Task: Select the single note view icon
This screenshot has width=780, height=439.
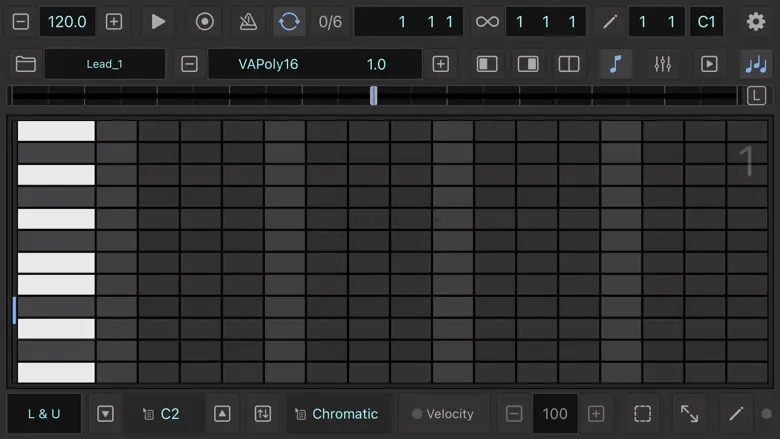Action: point(615,64)
